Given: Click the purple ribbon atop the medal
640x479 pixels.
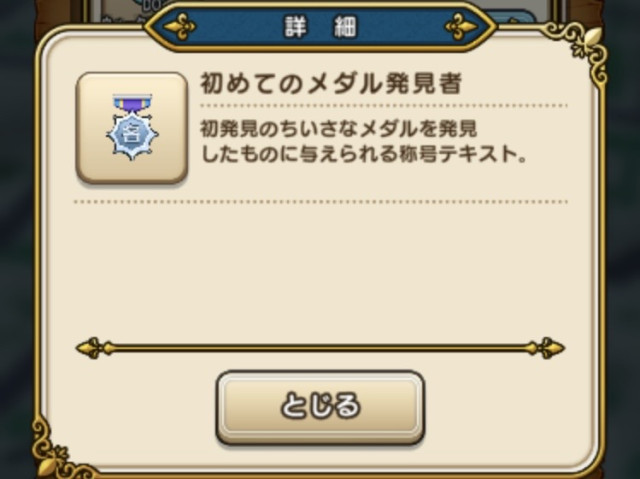Looking at the screenshot, I should (x=132, y=104).
